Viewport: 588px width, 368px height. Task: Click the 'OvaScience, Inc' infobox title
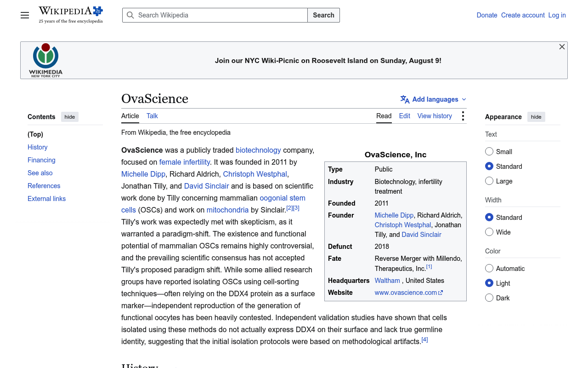[x=396, y=155]
